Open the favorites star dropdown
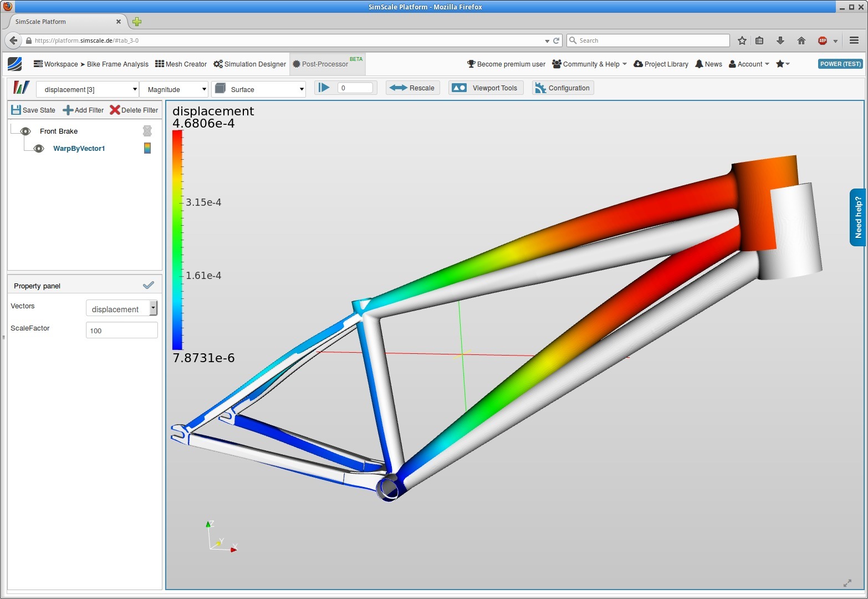This screenshot has height=599, width=868. point(783,64)
